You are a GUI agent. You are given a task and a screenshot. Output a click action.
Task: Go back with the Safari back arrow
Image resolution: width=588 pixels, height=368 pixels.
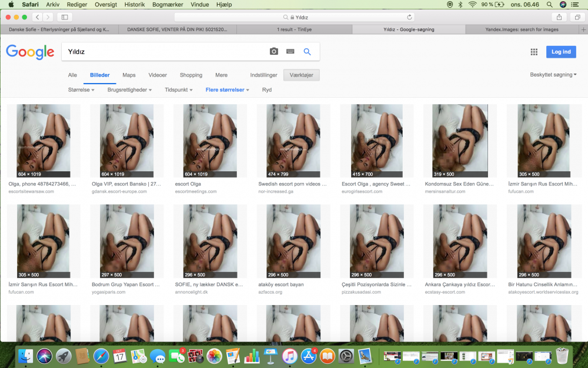37,17
